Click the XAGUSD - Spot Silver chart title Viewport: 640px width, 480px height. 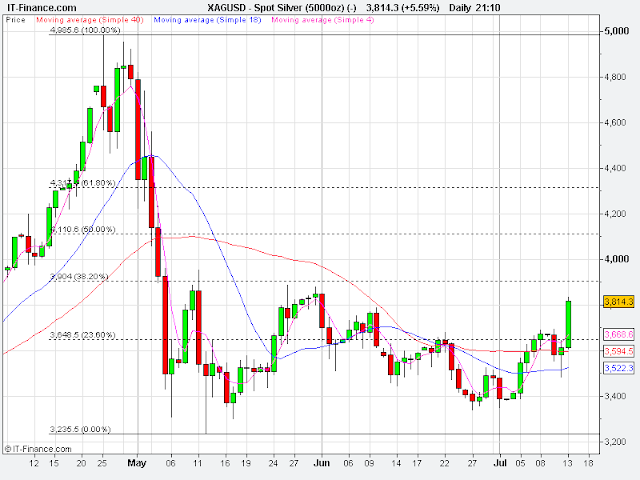pyautogui.click(x=281, y=8)
